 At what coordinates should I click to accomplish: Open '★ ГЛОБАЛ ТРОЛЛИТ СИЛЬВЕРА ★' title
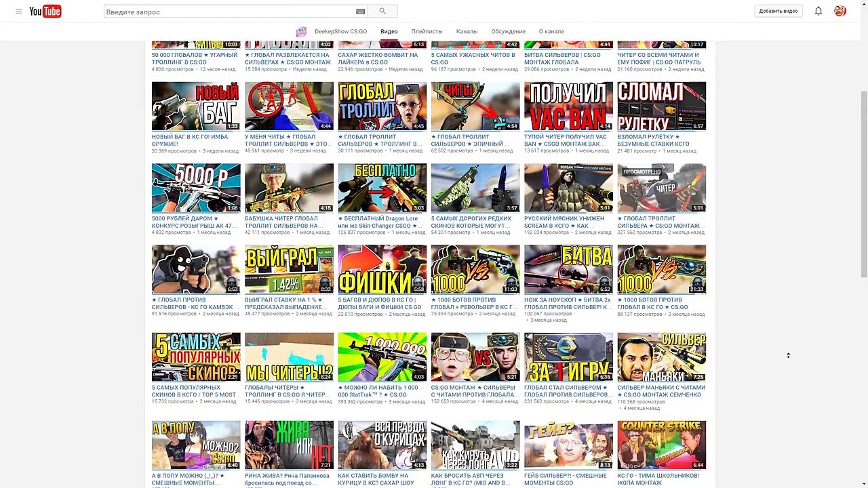(661, 222)
